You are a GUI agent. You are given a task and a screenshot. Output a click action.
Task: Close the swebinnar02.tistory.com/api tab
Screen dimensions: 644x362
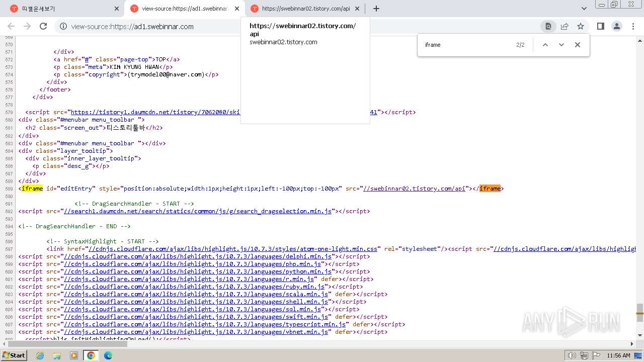pos(357,9)
